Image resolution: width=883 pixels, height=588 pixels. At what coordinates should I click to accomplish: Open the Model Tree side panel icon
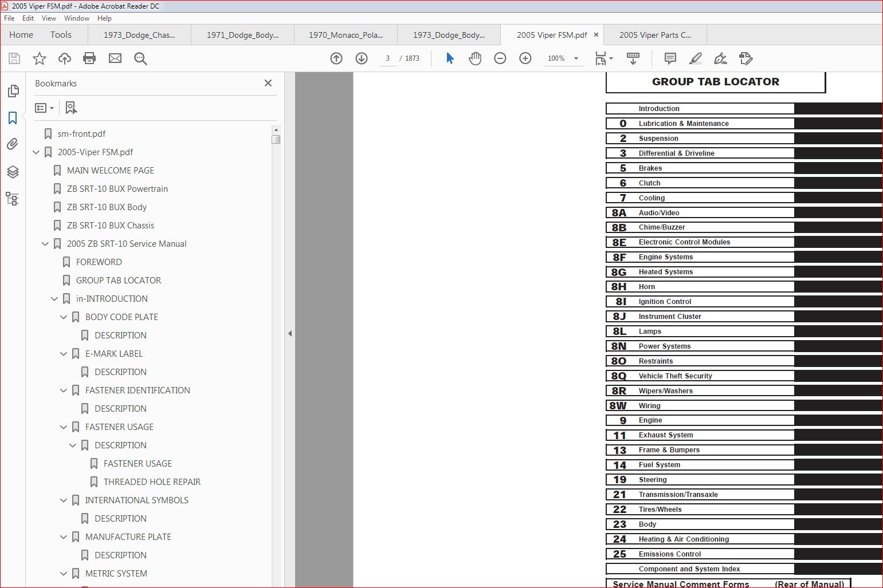pyautogui.click(x=13, y=199)
